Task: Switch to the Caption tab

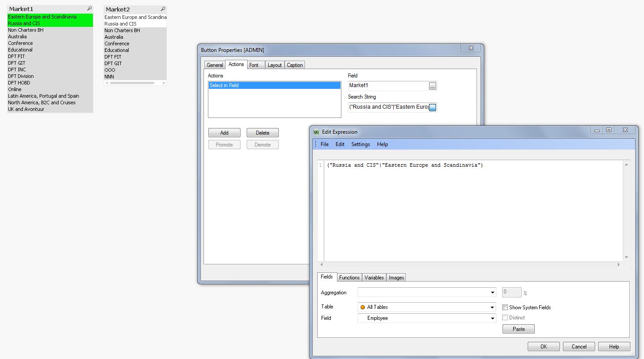Action: (x=295, y=65)
